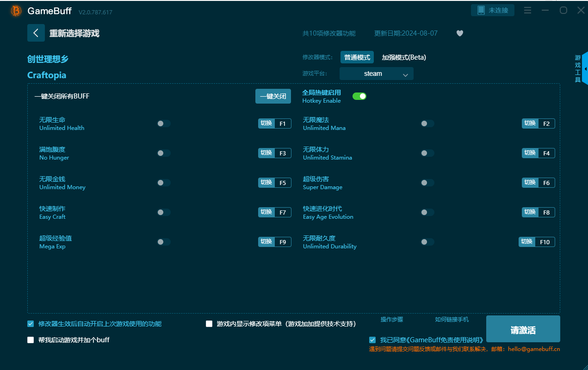Screen dimensions: 588x370
Task: Click the V2.0.787.617 version text
Action: (95, 12)
